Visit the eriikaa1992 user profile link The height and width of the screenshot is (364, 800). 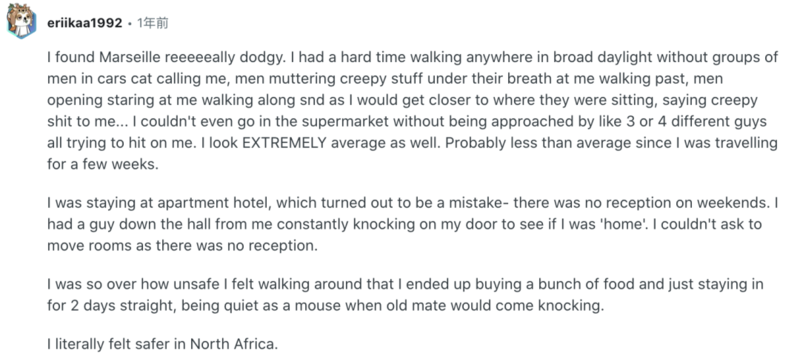(x=84, y=23)
